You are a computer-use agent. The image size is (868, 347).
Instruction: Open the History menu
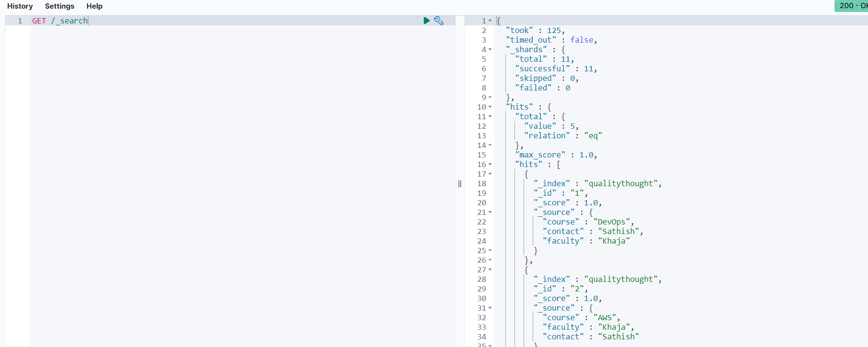(20, 6)
